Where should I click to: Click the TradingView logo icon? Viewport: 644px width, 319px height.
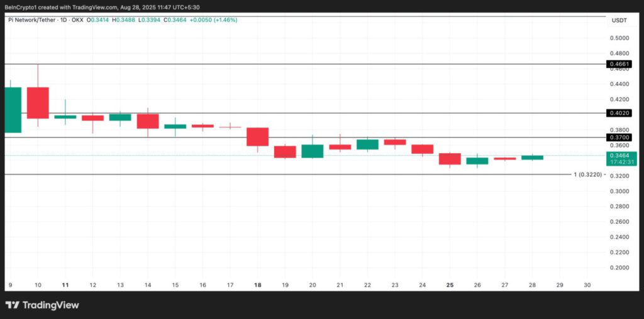[x=13, y=305]
